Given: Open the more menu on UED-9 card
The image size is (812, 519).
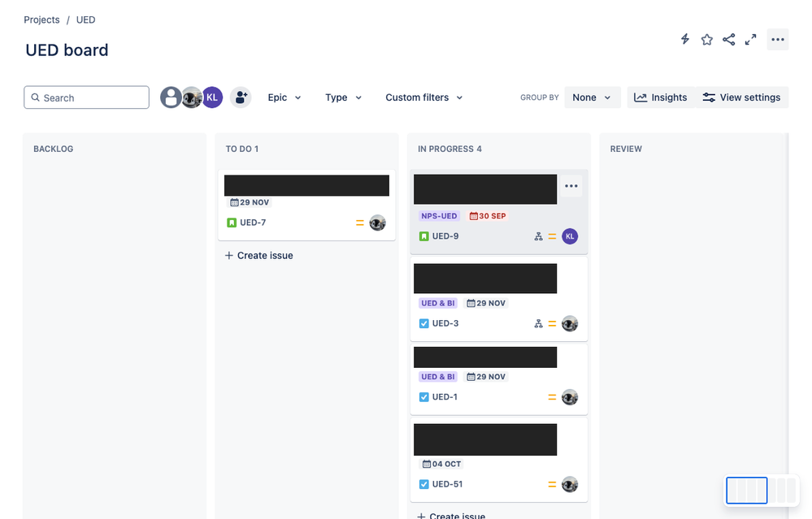Looking at the screenshot, I should tap(571, 186).
